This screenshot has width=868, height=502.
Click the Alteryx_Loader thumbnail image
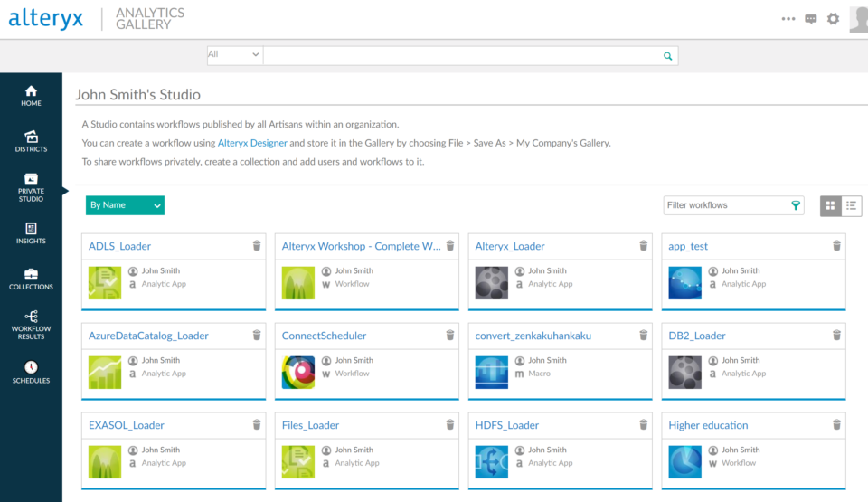point(492,282)
